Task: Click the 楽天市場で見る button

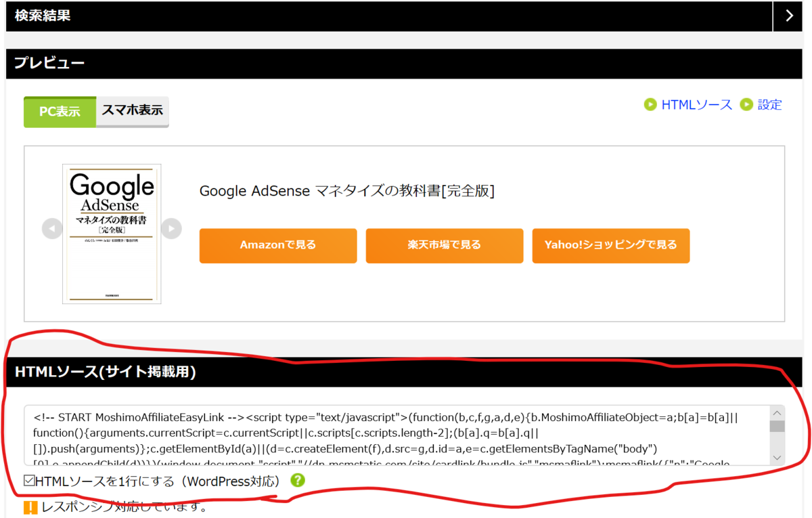Action: pyautogui.click(x=445, y=245)
